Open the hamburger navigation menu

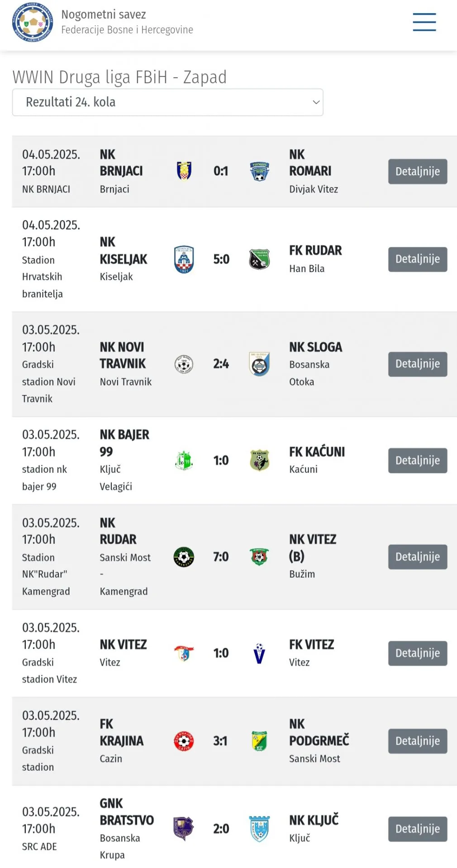point(424,22)
